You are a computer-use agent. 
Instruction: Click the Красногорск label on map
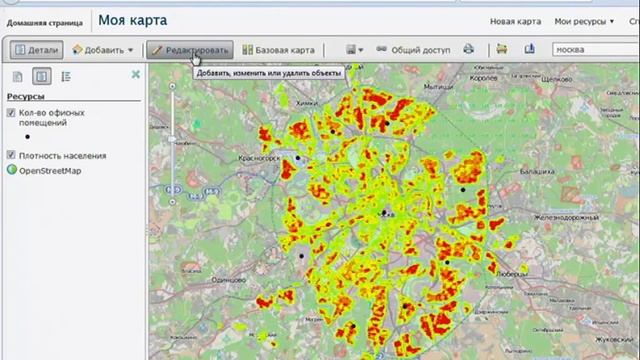pyautogui.click(x=259, y=158)
